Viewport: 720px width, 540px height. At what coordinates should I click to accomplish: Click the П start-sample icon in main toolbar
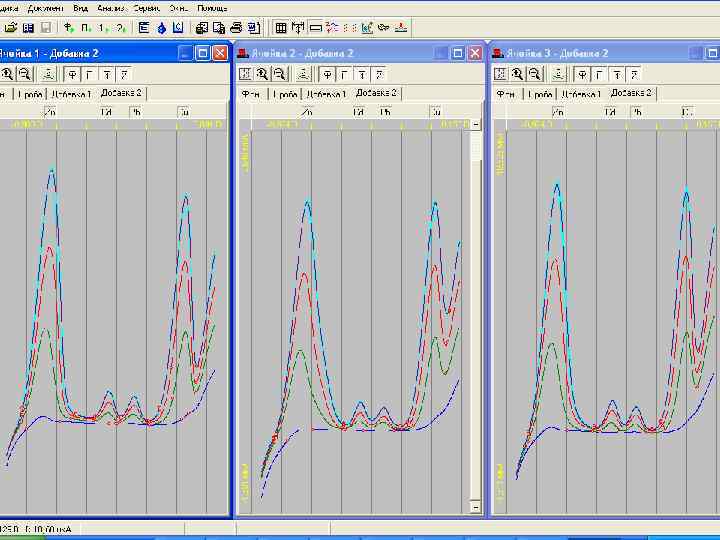86,28
